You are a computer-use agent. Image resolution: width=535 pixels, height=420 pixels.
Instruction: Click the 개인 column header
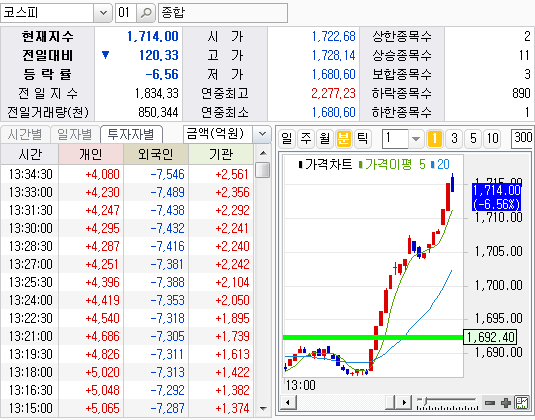click(x=91, y=154)
